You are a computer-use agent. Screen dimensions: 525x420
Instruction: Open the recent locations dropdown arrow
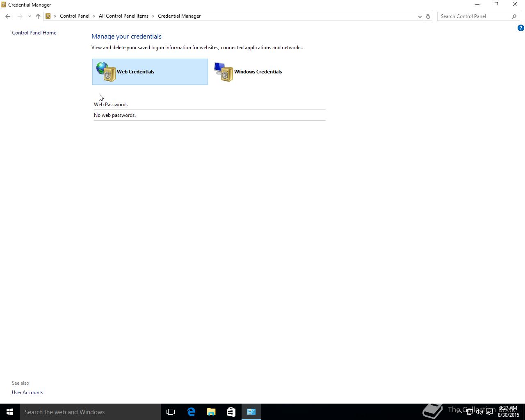point(30,16)
